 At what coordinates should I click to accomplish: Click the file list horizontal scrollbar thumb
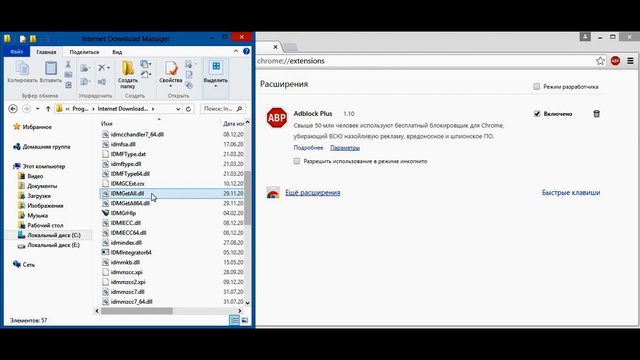[137, 311]
